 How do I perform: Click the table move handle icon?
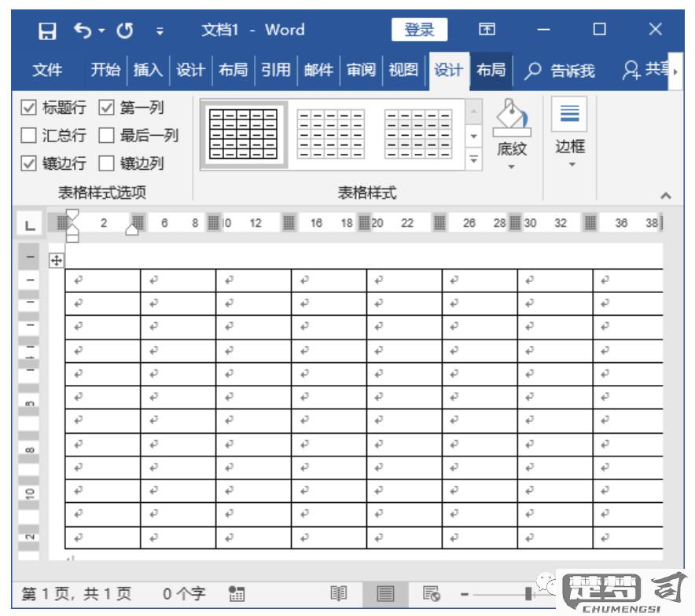point(57,260)
